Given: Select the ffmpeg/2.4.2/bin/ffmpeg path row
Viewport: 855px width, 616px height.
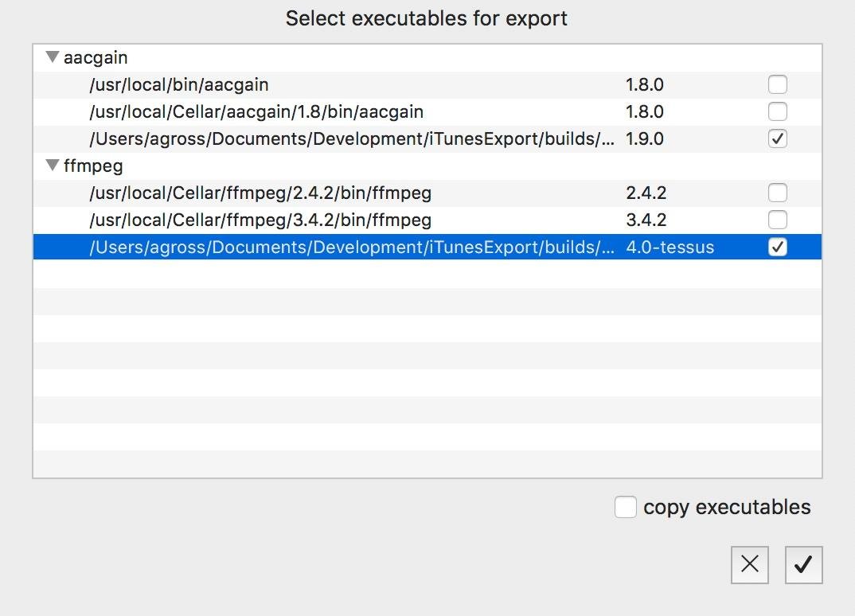Looking at the screenshot, I should pos(260,193).
